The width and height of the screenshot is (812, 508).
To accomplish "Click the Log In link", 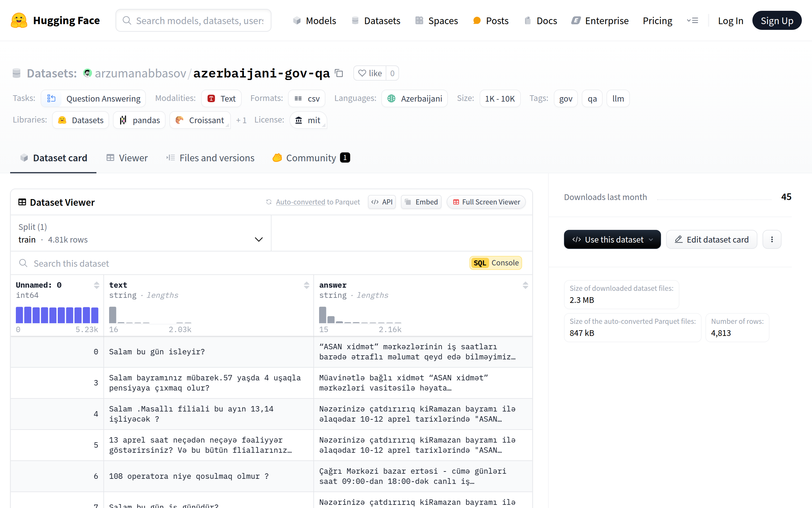I will pyautogui.click(x=730, y=21).
